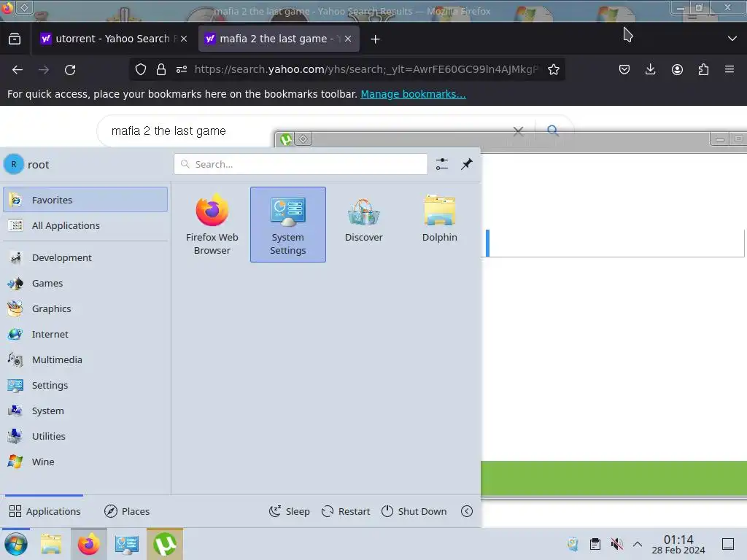Open the Multimedia category
Screen dimensions: 747x560
tap(85, 359)
